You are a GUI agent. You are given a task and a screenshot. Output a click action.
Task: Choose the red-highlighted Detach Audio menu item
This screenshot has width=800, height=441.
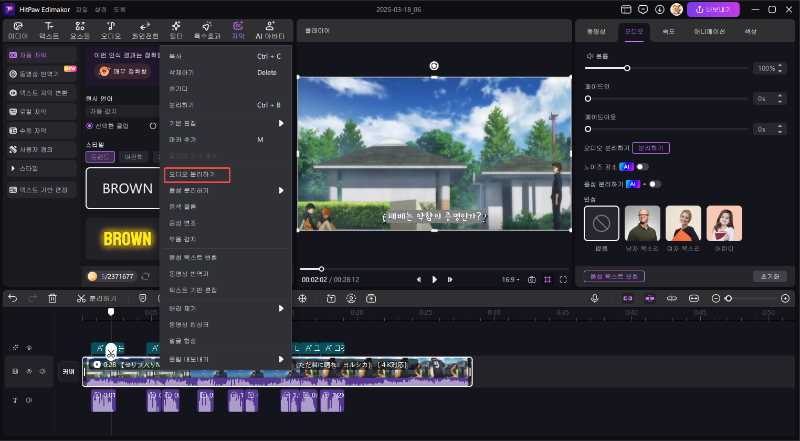pyautogui.click(x=196, y=174)
